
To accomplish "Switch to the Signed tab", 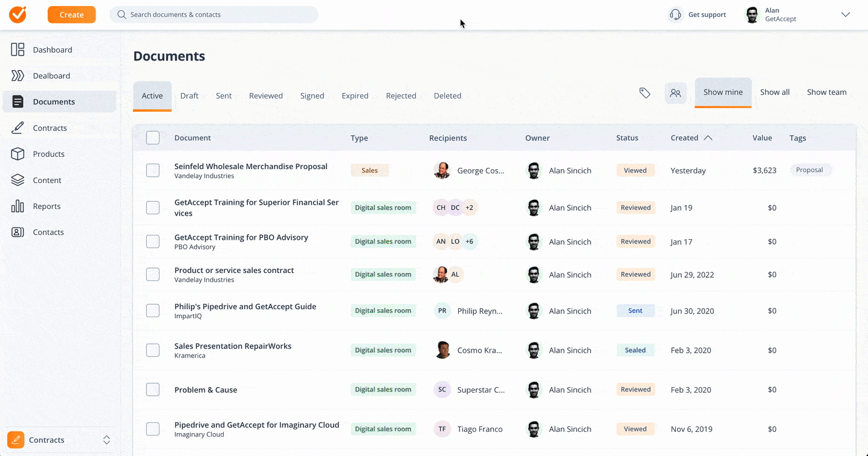I will pyautogui.click(x=313, y=95).
